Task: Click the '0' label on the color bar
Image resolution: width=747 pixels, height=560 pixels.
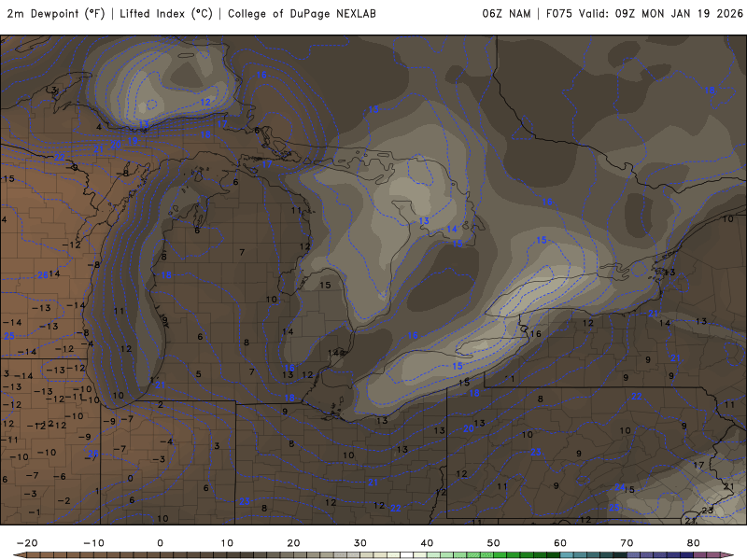Action: tap(160, 543)
